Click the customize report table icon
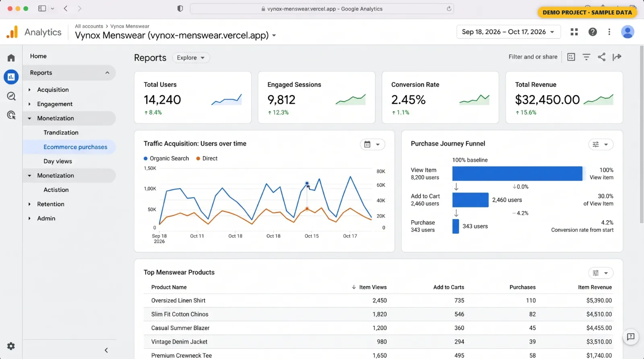The height and width of the screenshot is (359, 644). tap(571, 57)
